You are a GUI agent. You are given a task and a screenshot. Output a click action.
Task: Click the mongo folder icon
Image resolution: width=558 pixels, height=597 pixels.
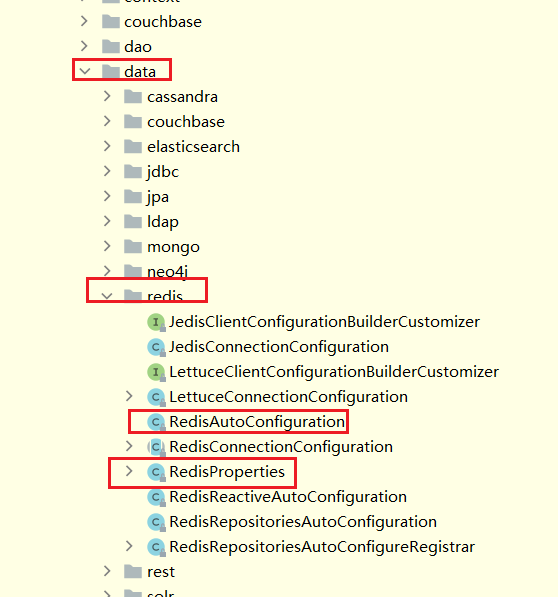pos(133,247)
